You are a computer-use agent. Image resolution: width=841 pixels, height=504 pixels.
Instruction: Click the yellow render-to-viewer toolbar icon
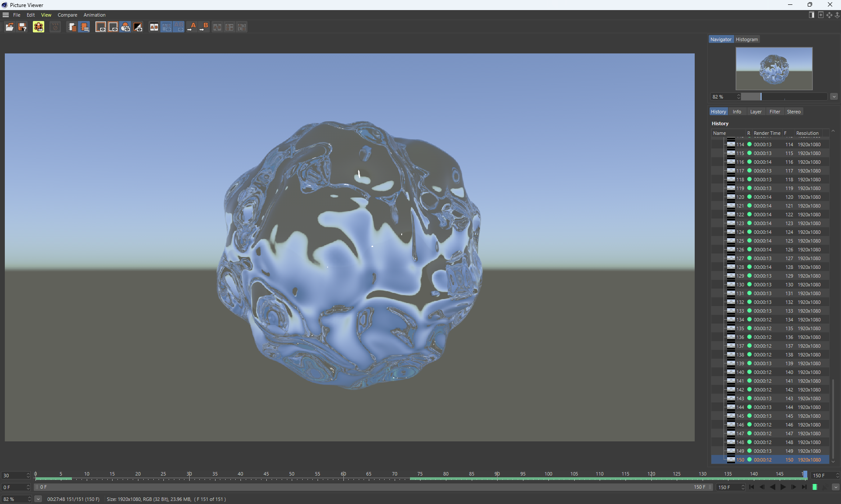click(x=39, y=27)
